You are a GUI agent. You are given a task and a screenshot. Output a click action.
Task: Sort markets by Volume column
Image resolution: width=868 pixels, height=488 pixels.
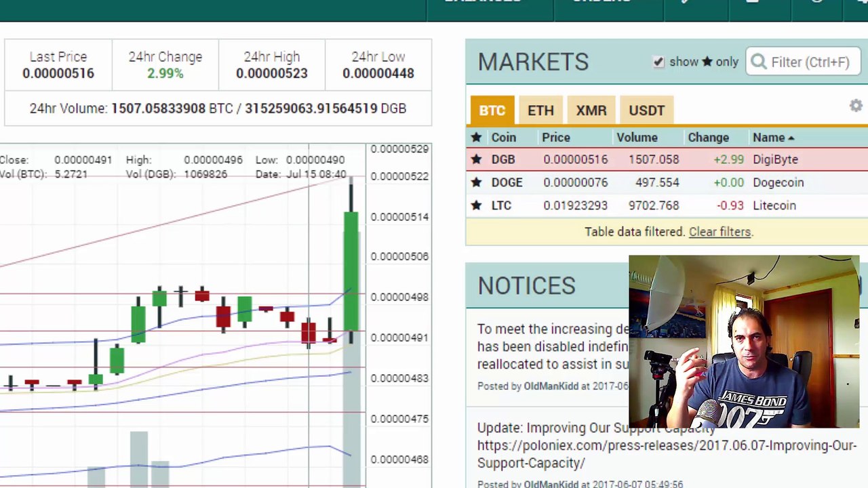pyautogui.click(x=637, y=138)
